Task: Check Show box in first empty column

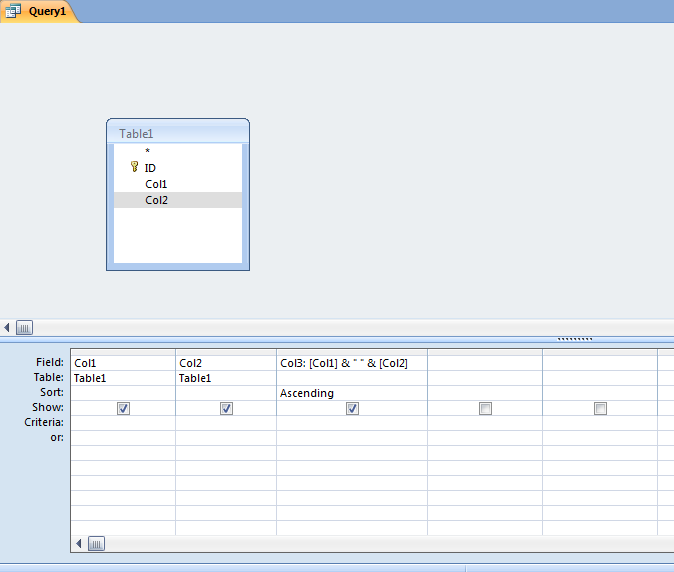Action: tap(485, 408)
